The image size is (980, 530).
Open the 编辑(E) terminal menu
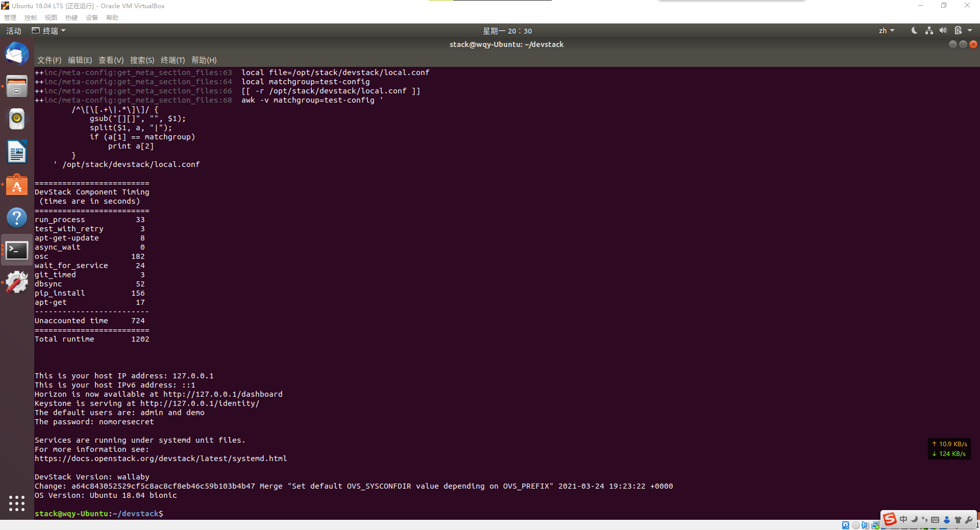coord(80,60)
